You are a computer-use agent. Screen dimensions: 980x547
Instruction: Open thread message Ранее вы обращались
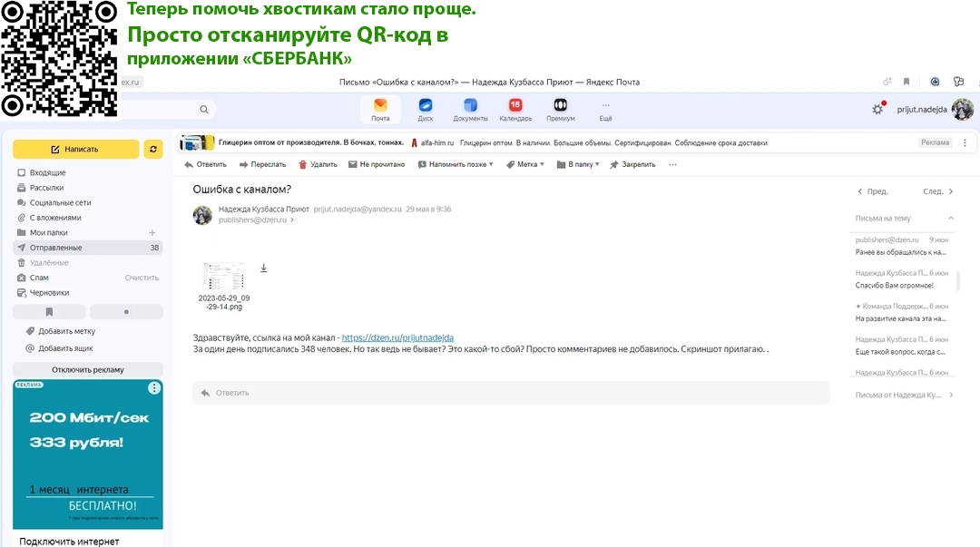pyautogui.click(x=901, y=247)
